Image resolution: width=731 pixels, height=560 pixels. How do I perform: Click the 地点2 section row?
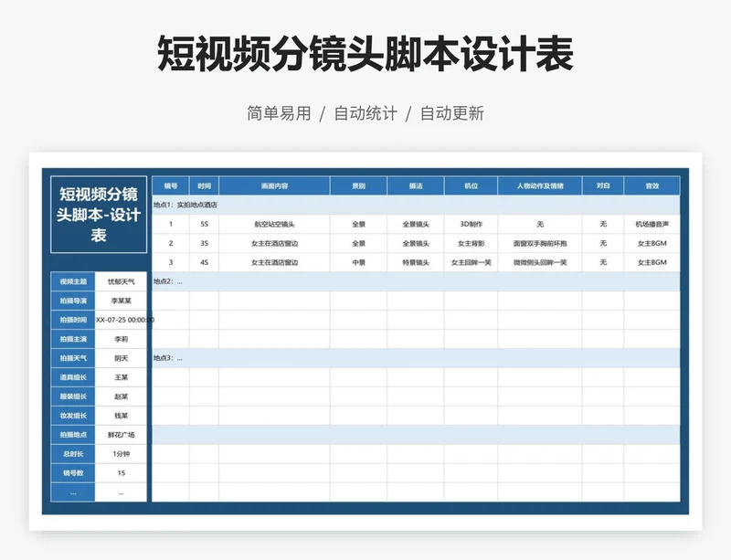pos(416,281)
